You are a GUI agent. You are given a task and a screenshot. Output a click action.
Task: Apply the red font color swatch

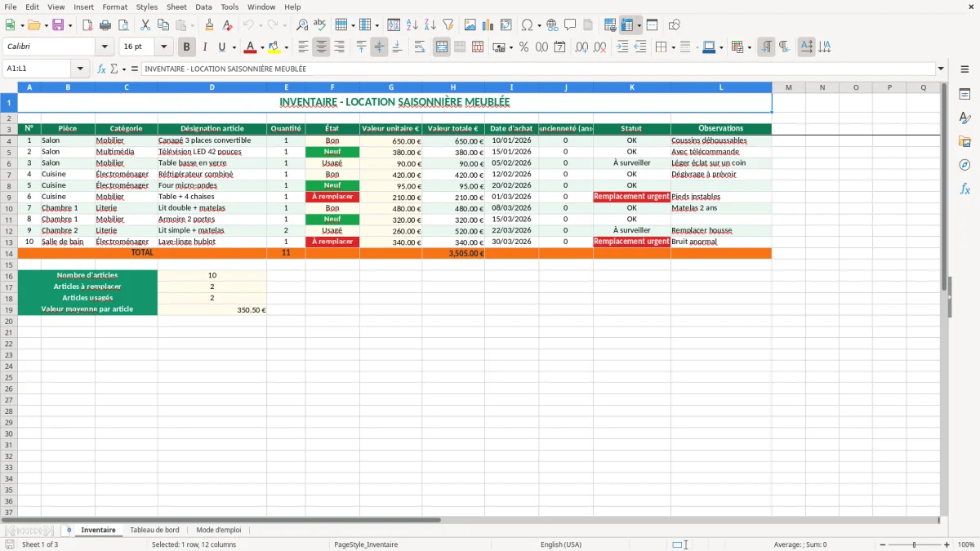coord(251,47)
